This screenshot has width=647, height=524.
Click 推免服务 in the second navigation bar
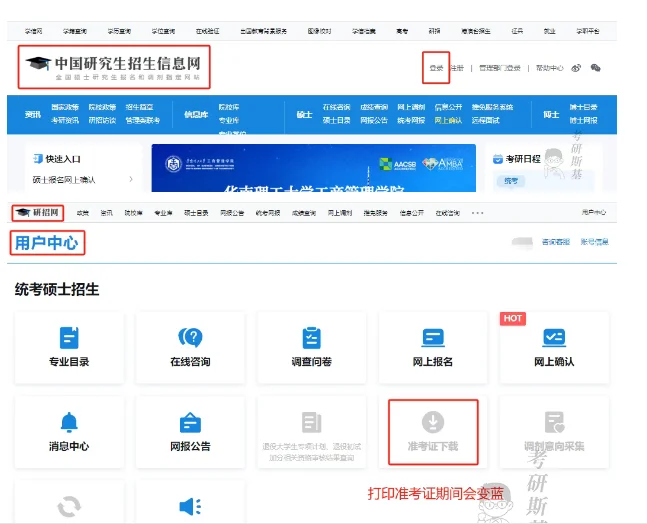(x=375, y=213)
